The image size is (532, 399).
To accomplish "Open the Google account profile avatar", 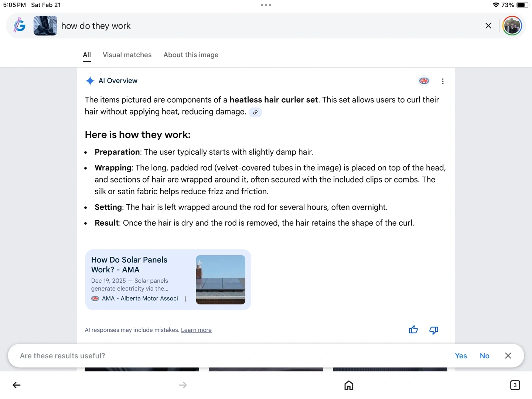I will 512,26.
